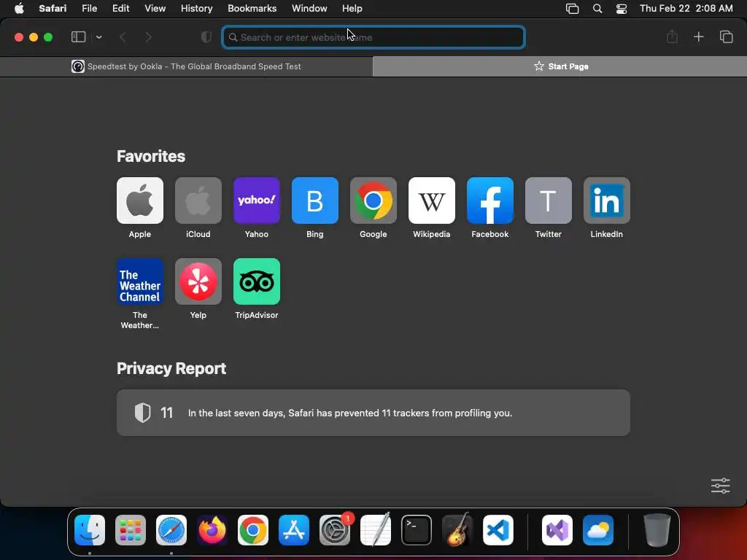Open Visual Studio Code from the Dock

498,530
